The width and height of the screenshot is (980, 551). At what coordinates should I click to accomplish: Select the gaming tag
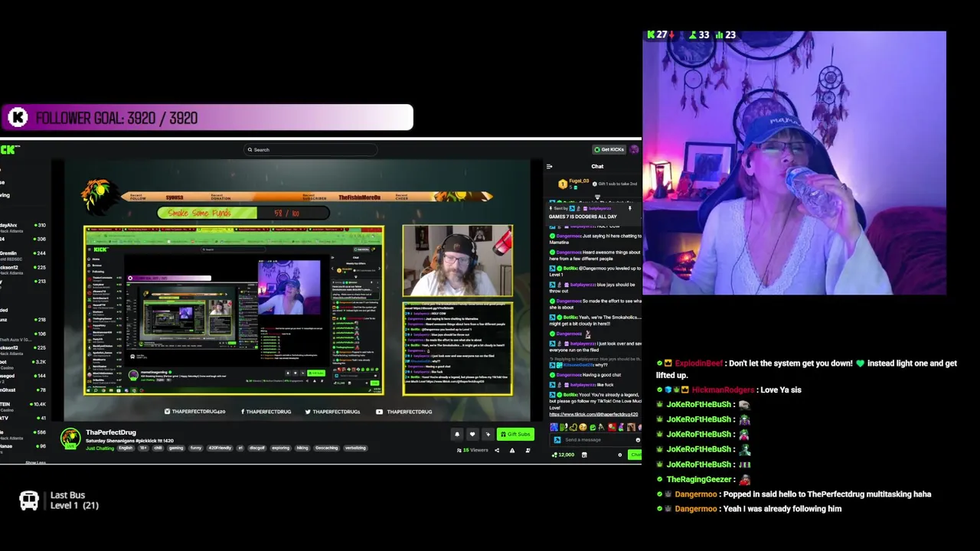tap(176, 448)
